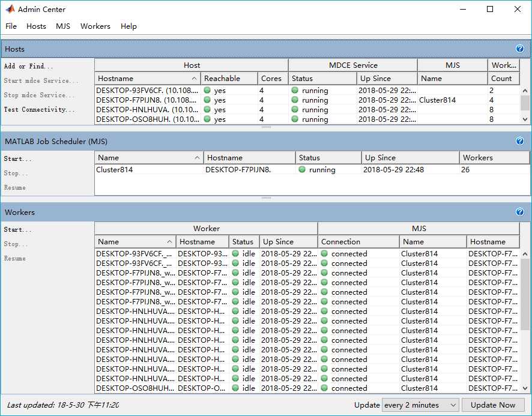Screen dimensions: 532x416
Task: Select host row DESKTOP-F7PIJN8 with Cluster814
Action: [307, 100]
